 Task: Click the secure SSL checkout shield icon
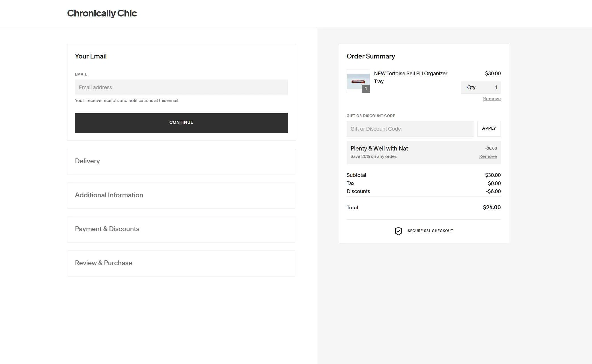(398, 231)
